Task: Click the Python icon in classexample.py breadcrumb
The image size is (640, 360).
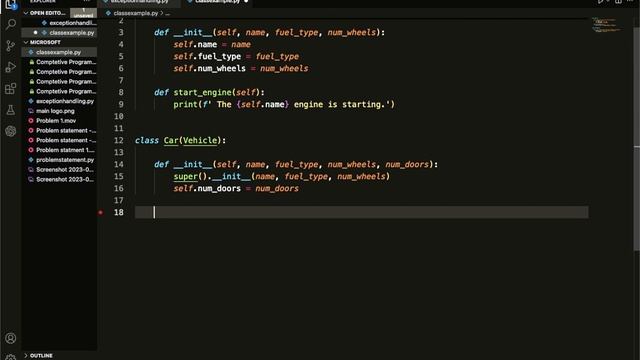Action: click(108, 13)
